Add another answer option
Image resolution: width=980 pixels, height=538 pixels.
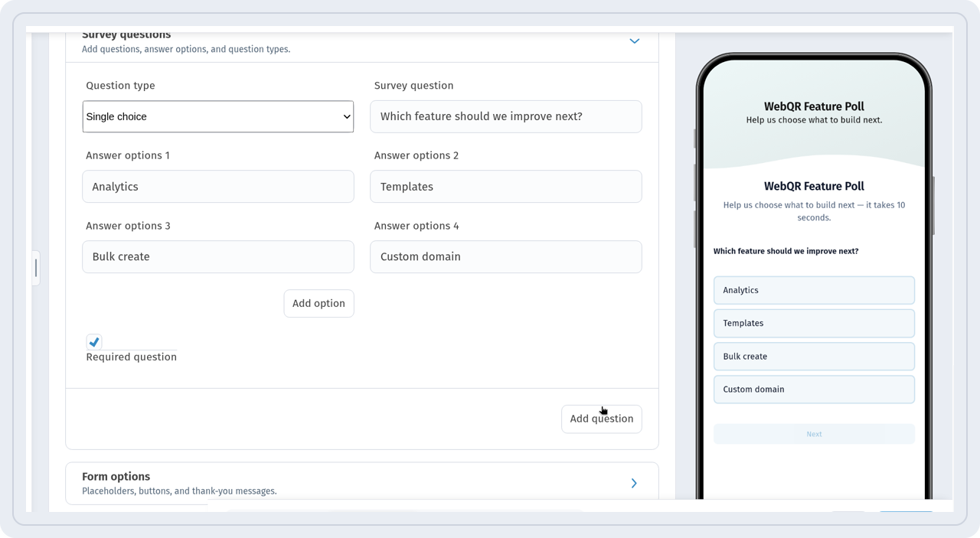pos(318,303)
